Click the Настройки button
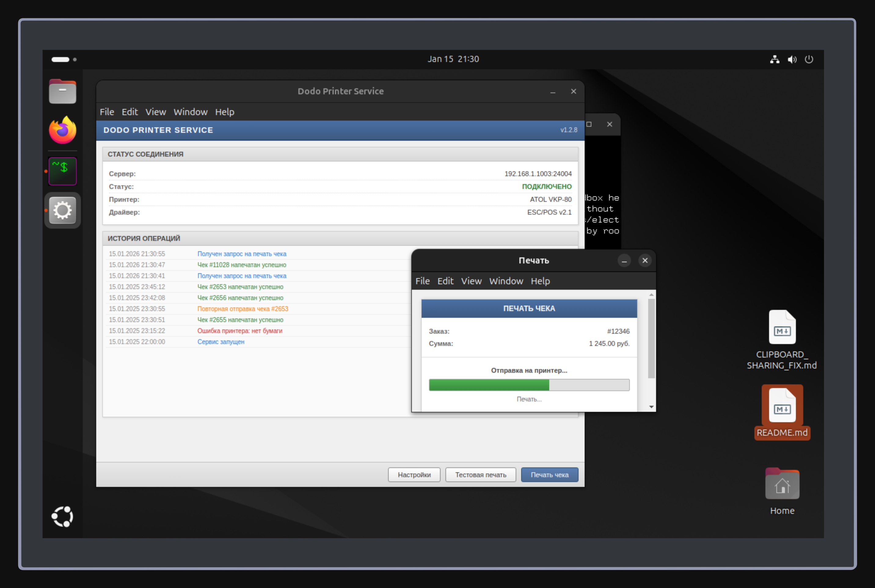Image resolution: width=875 pixels, height=588 pixels. tap(414, 475)
